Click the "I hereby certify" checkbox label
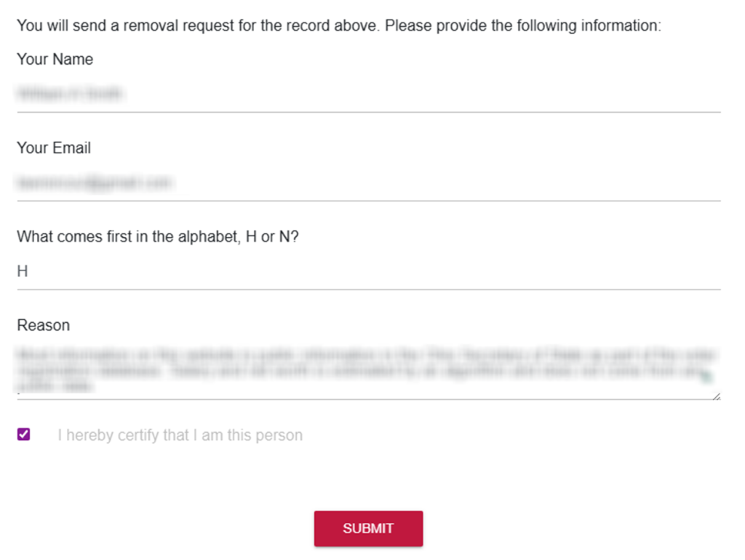 [180, 436]
